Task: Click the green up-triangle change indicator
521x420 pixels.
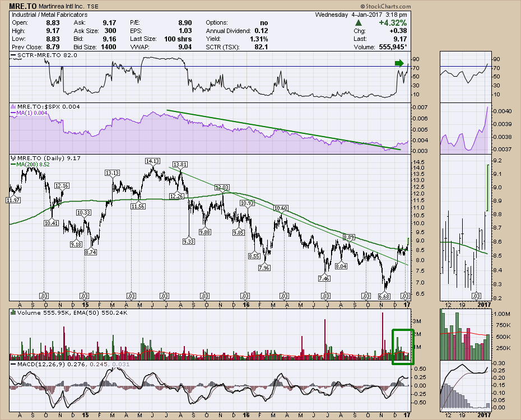Action: click(358, 23)
